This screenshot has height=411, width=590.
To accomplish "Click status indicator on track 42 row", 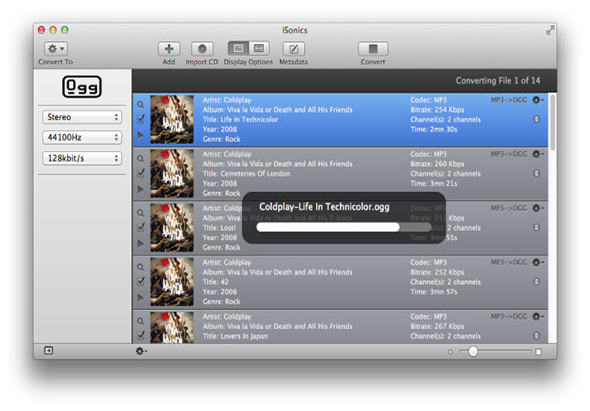I will [537, 282].
